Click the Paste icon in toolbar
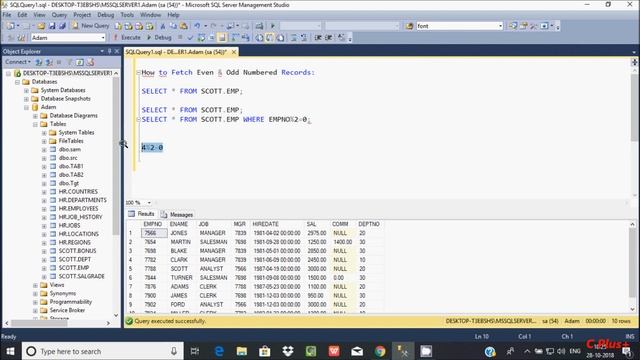Viewport: 640px width, 360px height. point(184,26)
